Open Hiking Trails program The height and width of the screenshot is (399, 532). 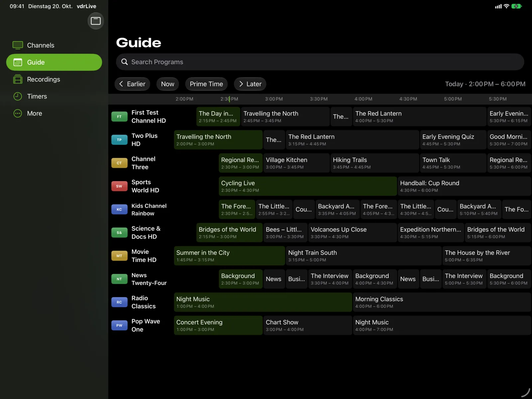click(x=375, y=163)
